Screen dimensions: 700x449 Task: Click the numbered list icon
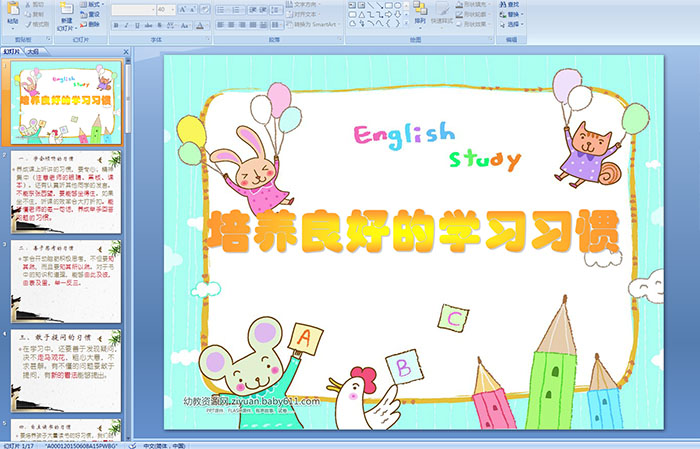[235, 9]
